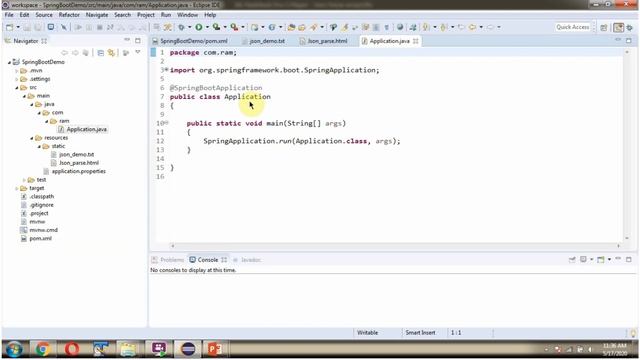The image size is (640, 360).
Task: Open the Refactor menu
Action: tap(69, 15)
